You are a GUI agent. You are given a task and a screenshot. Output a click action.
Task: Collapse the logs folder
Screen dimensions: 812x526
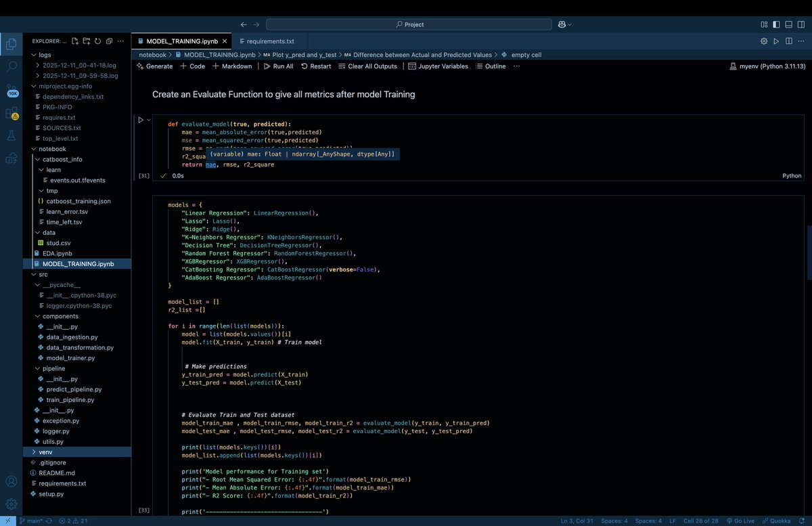coord(76,55)
